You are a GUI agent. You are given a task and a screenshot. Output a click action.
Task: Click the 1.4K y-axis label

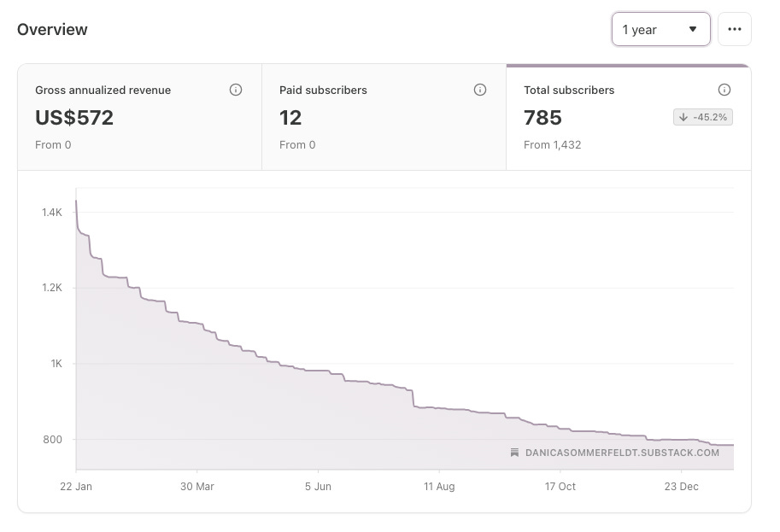click(52, 213)
